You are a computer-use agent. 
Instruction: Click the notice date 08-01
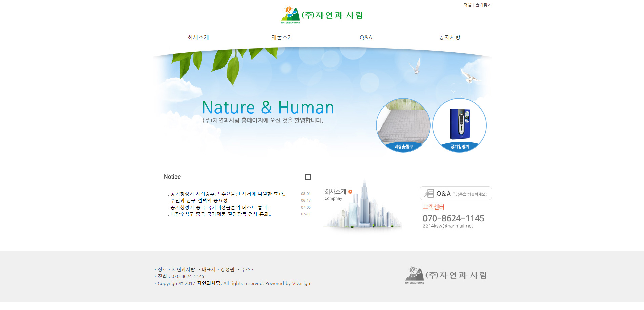(x=306, y=194)
